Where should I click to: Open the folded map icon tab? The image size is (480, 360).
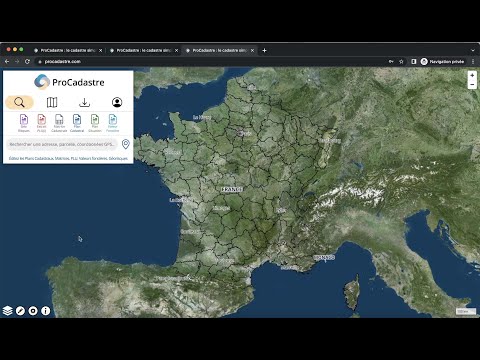[x=52, y=102]
